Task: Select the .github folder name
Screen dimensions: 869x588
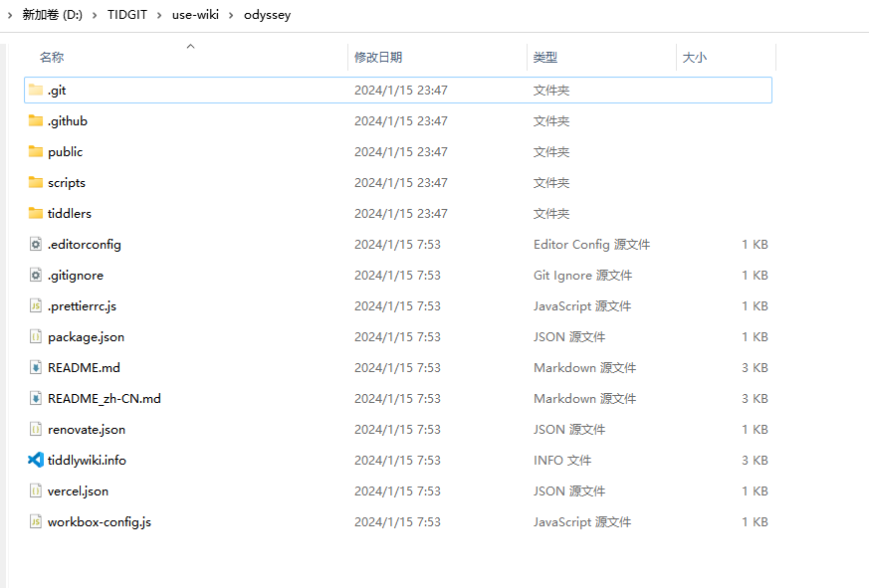Action: point(68,120)
